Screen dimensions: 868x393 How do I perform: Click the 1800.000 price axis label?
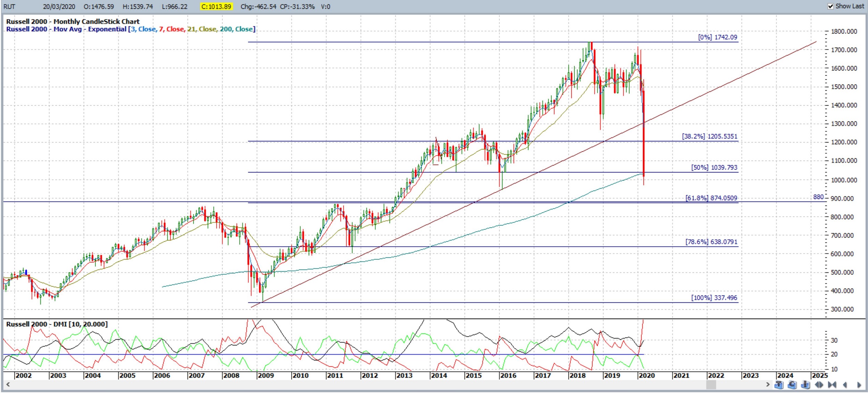(x=844, y=32)
